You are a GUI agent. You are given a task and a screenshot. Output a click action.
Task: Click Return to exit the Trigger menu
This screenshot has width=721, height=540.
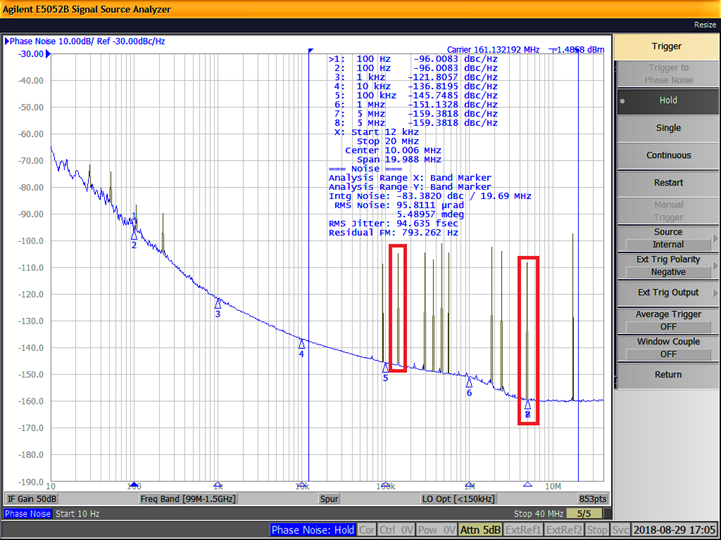[667, 375]
